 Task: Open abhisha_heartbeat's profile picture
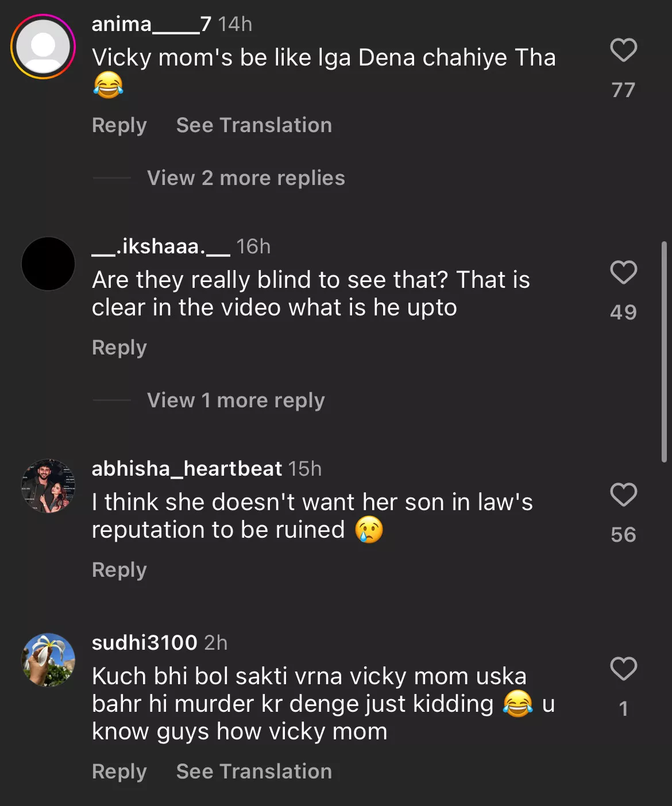pyautogui.click(x=48, y=486)
